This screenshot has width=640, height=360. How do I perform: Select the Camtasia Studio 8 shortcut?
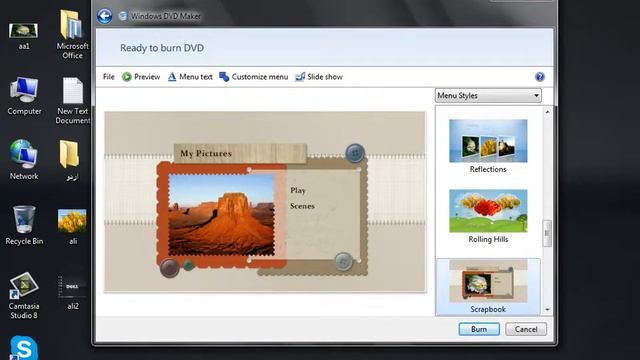24,296
